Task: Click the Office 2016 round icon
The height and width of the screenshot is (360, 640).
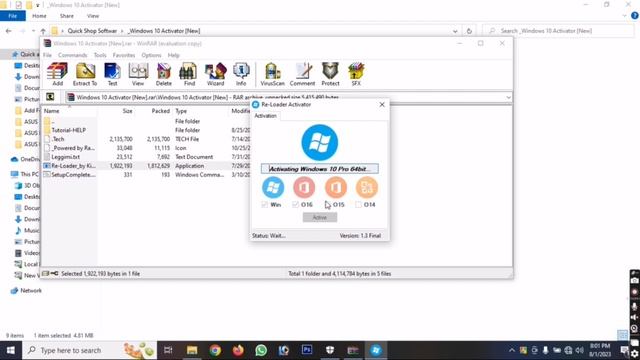Action: 304,187
